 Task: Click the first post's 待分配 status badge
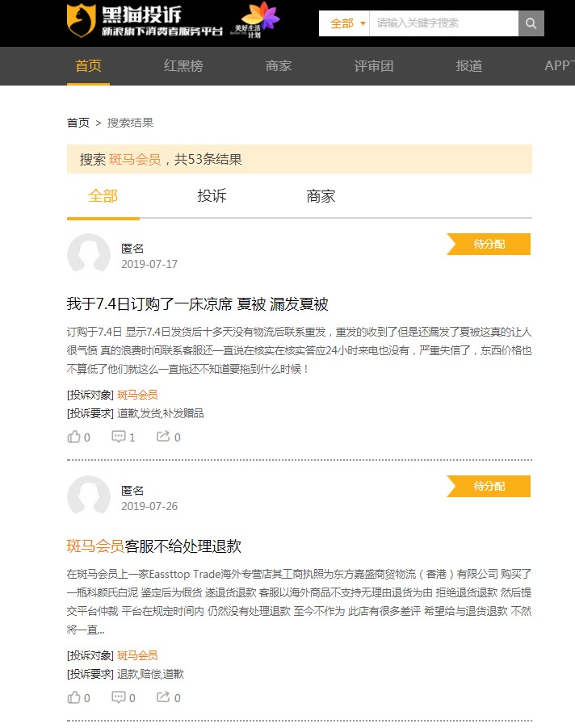[x=489, y=244]
